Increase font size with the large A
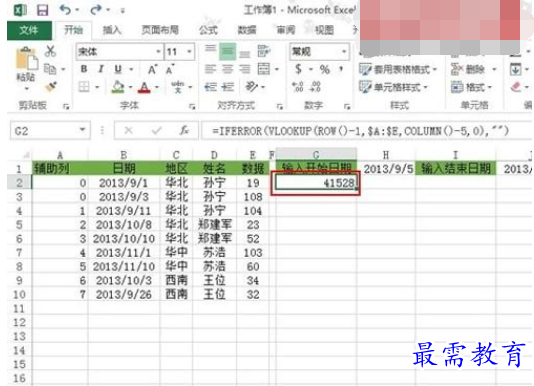The image size is (534, 386). 152,70
